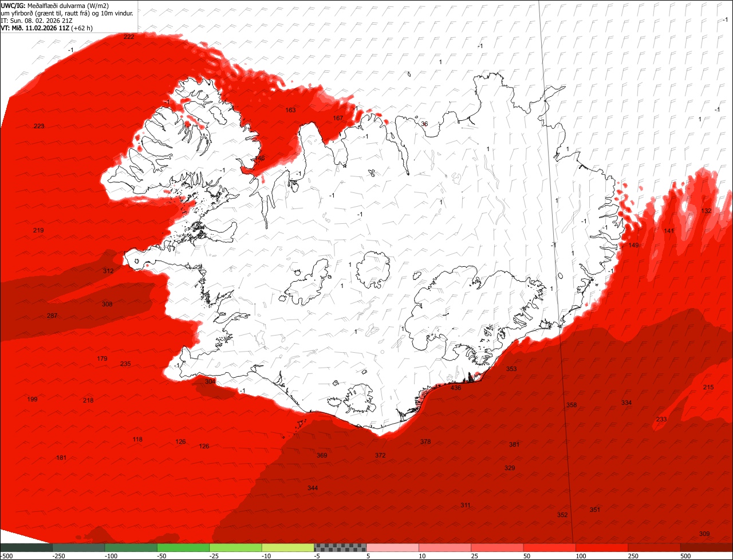Select the 100 to 250 red legend swatch
Image resolution: width=733 pixels, height=560 pixels.
coord(602,547)
